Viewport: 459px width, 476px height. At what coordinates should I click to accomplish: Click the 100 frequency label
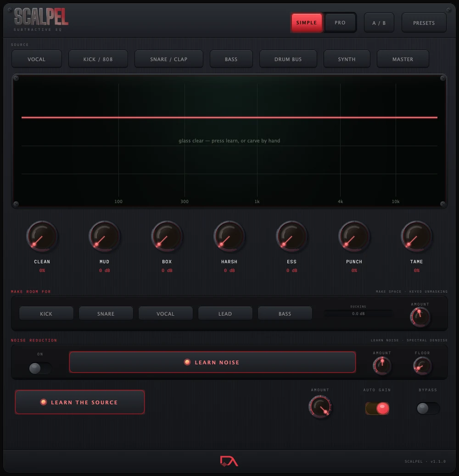coord(118,202)
